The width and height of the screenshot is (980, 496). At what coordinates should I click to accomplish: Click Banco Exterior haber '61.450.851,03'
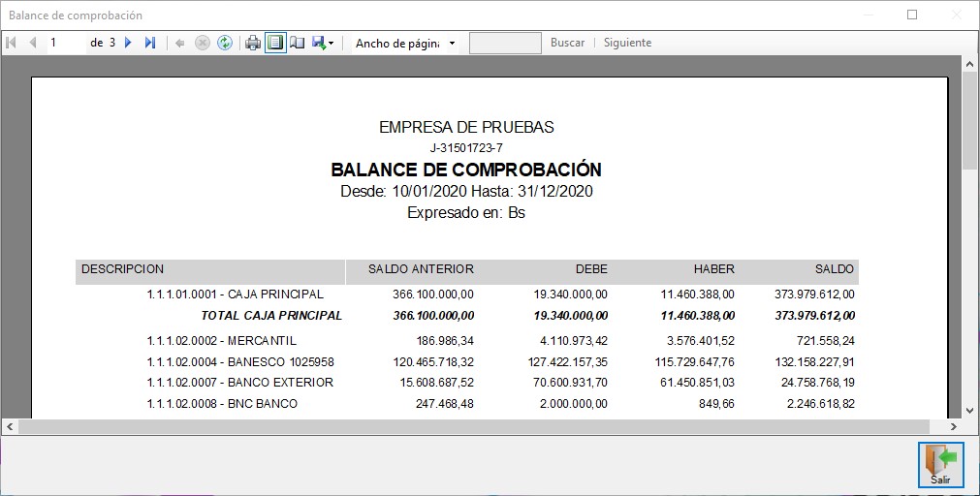tap(698, 383)
